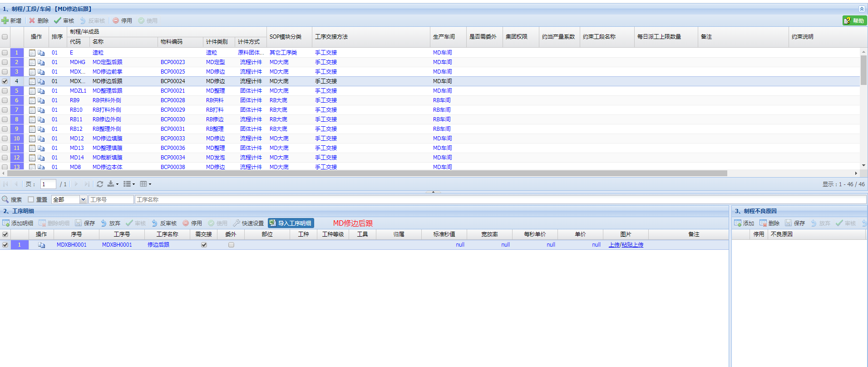The image size is (868, 367).
Task: Open the grid column settings dropdown
Action: 145,184
